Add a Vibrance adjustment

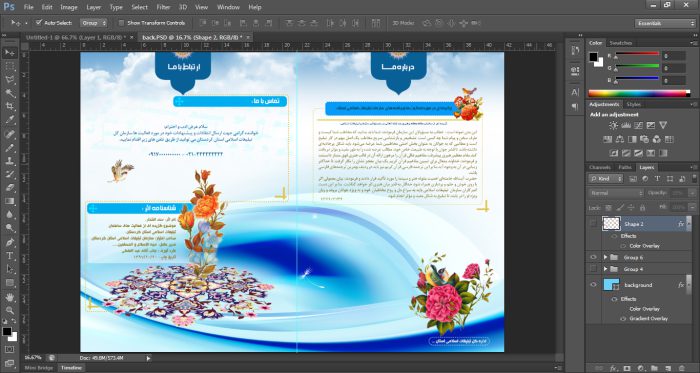point(663,126)
